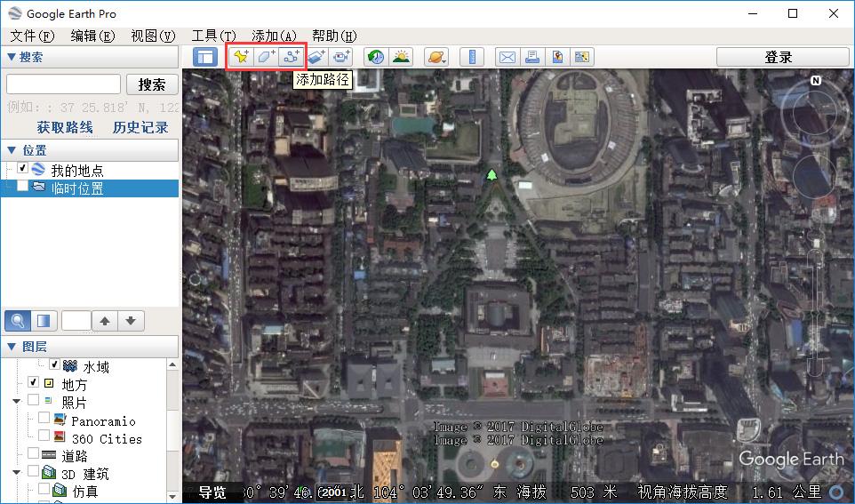The width and height of the screenshot is (855, 504).
Task: Enable the 3D 建筑 layer checkbox
Action: (x=33, y=470)
